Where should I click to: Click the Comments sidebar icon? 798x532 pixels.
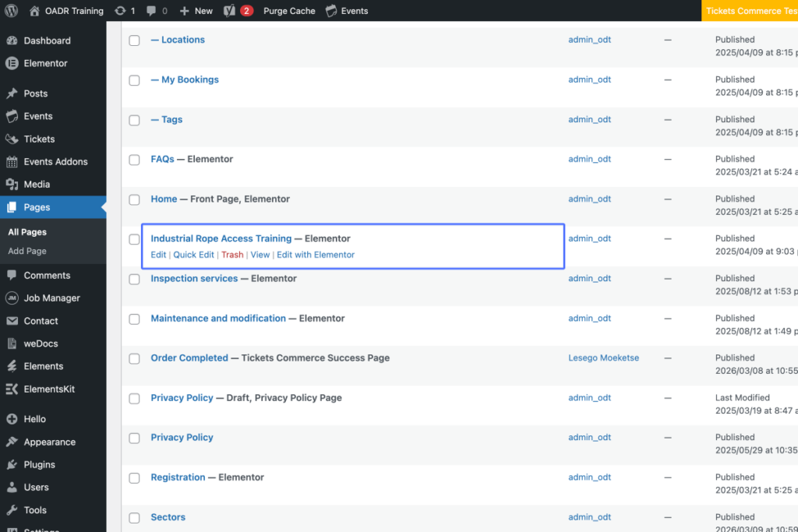click(12, 275)
